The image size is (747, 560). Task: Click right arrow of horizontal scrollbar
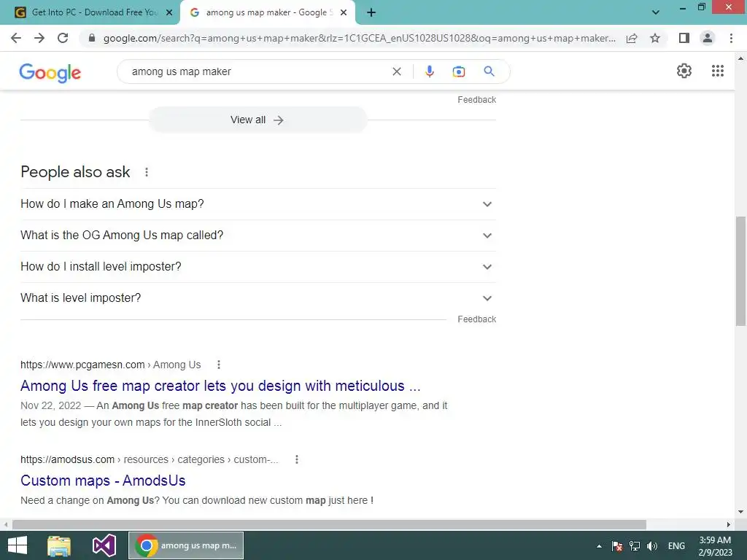(x=728, y=524)
